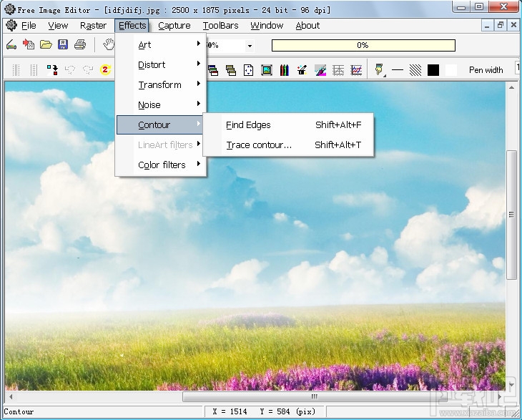Open the ToolBars menu

(x=221, y=26)
